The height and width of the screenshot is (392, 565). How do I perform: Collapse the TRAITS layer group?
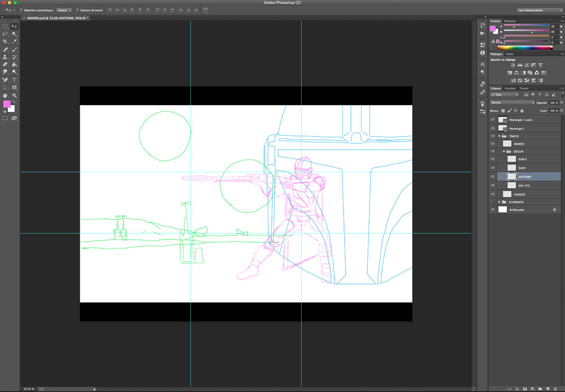pyautogui.click(x=499, y=136)
